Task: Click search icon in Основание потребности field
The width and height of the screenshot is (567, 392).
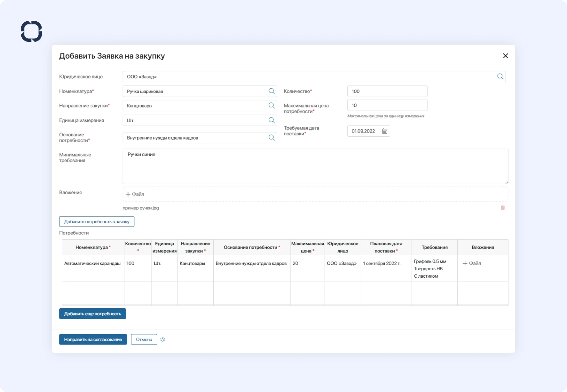Action: tap(272, 138)
